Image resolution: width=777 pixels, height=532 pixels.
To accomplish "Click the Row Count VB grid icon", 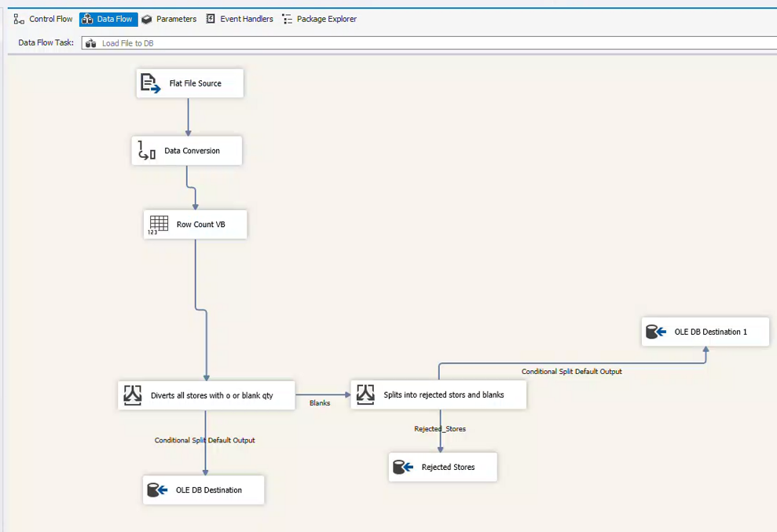I will (x=158, y=225).
